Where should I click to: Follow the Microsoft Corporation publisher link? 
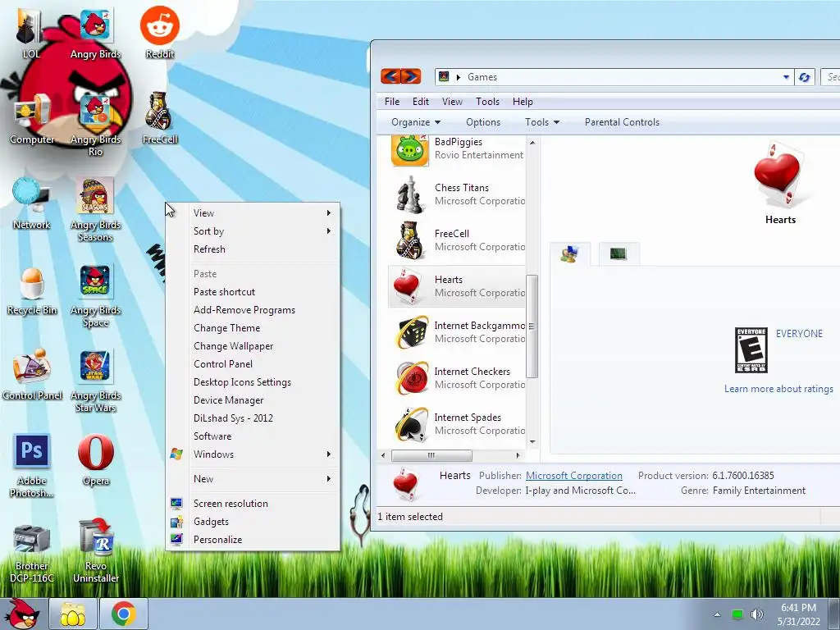click(x=573, y=476)
